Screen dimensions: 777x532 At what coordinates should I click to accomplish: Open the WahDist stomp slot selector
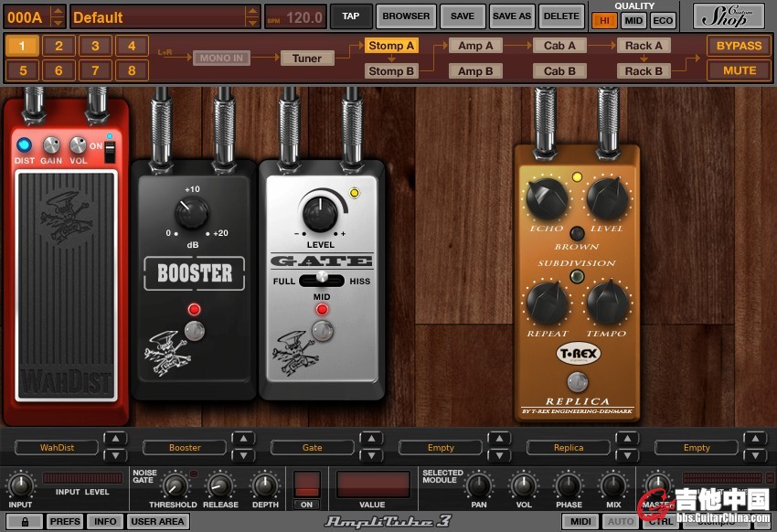[57, 448]
